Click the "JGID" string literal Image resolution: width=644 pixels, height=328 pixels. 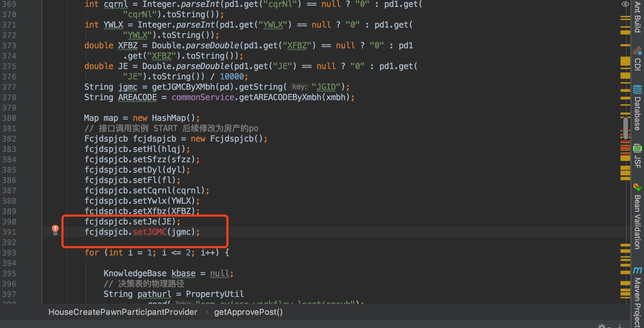(326, 87)
